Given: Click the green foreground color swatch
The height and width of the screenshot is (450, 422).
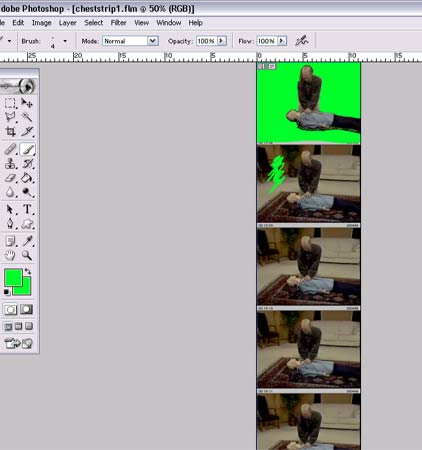Looking at the screenshot, I should 13,277.
